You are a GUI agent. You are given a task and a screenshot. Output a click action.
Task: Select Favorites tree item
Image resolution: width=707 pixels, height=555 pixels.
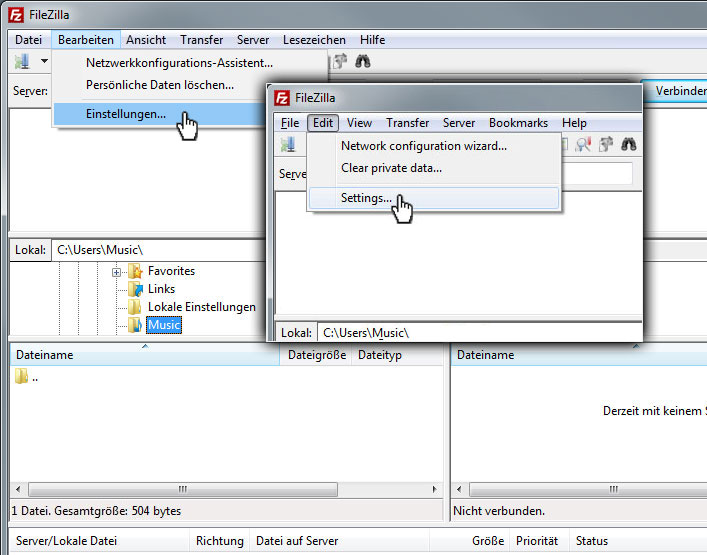point(171,271)
